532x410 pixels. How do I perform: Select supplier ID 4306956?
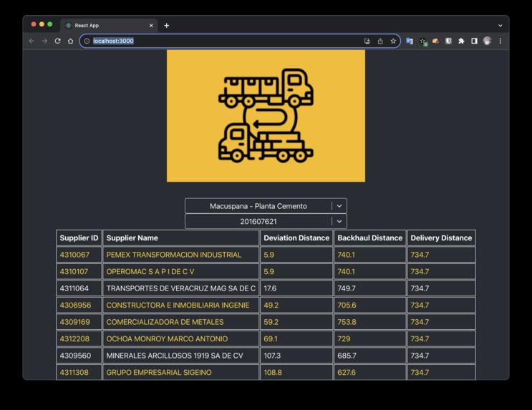tap(75, 306)
